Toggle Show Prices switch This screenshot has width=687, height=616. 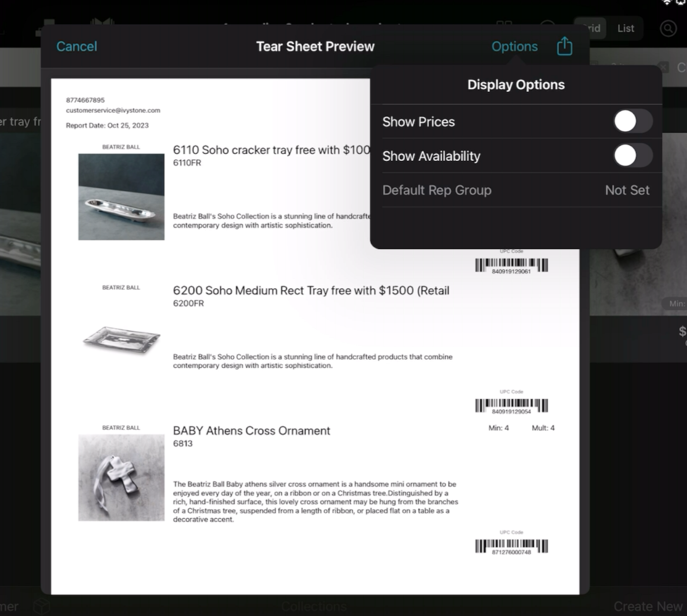tap(633, 121)
